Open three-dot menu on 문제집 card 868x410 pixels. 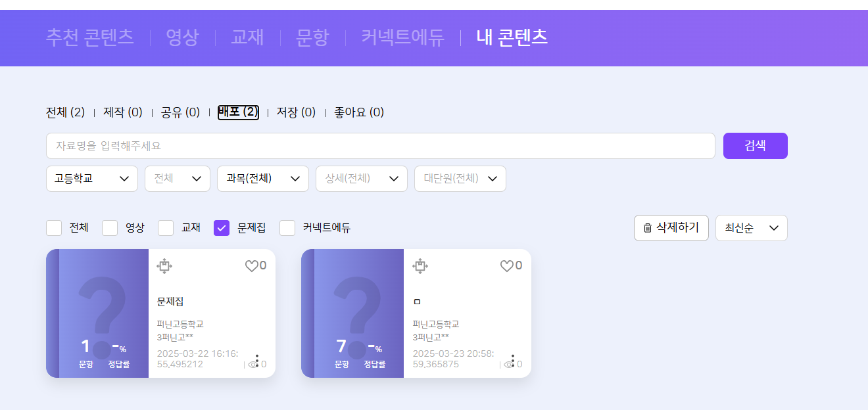pos(257,361)
